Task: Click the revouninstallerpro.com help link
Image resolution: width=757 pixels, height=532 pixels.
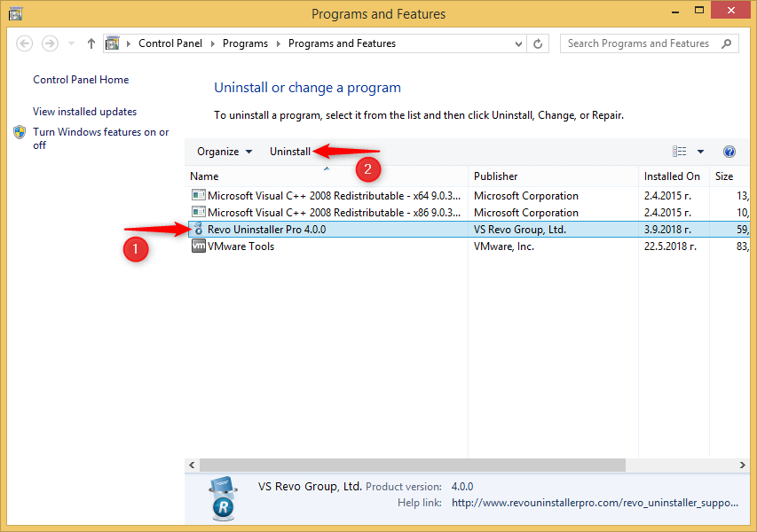Action: click(x=595, y=503)
